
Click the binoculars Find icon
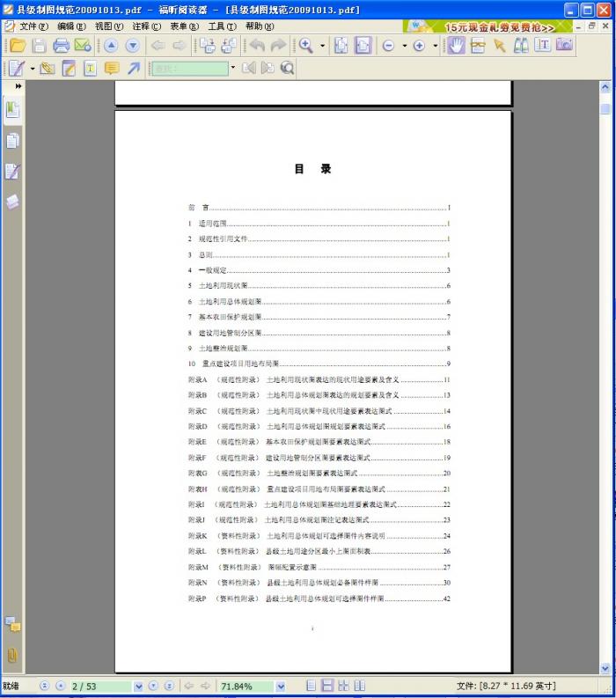[522, 46]
